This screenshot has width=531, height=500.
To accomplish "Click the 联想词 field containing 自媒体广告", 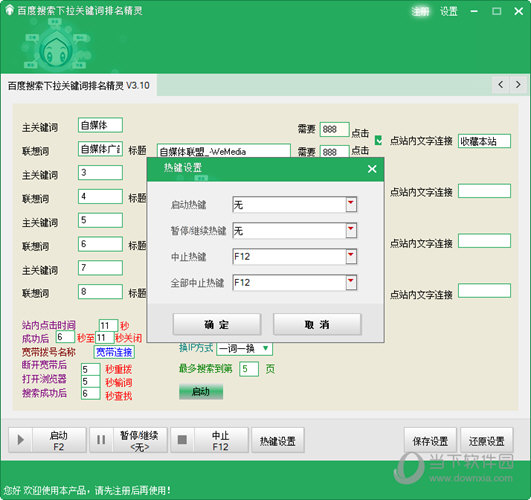I will (x=100, y=149).
